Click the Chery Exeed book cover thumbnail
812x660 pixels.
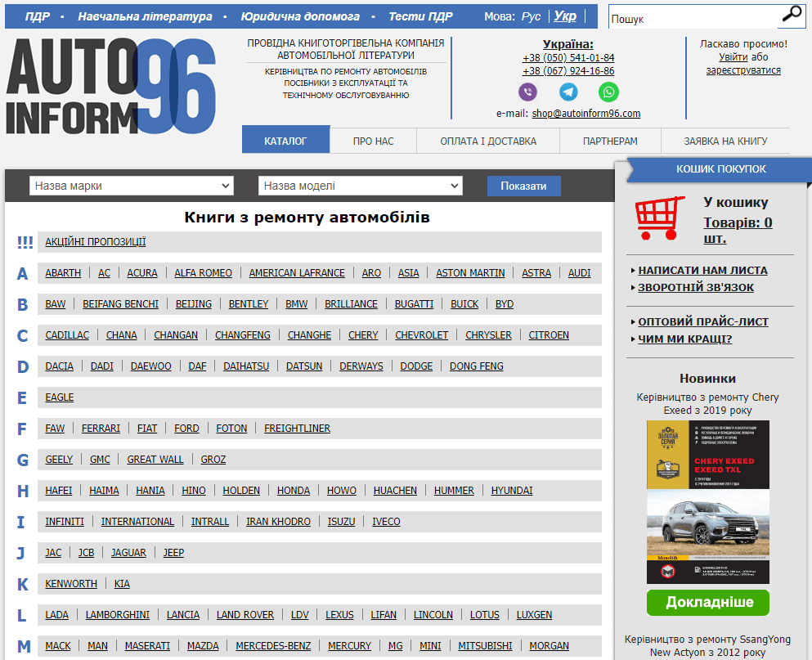(708, 502)
